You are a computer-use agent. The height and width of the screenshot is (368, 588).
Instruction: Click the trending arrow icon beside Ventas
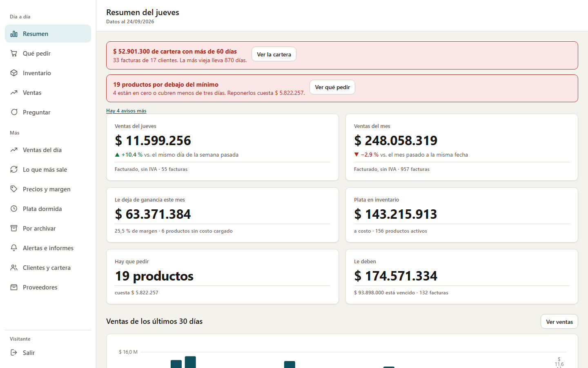tap(14, 93)
